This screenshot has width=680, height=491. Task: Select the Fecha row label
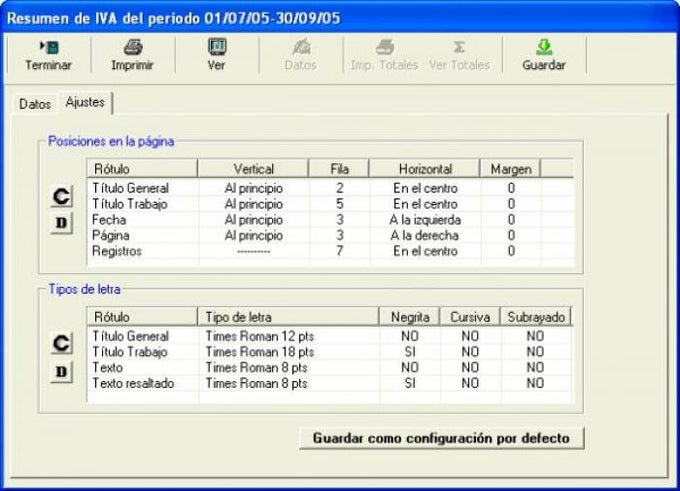[x=109, y=219]
